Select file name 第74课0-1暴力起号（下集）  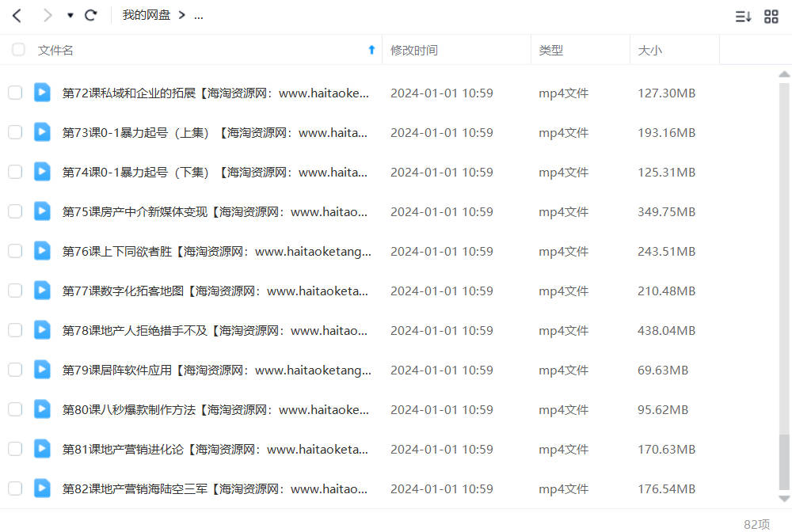[215, 172]
